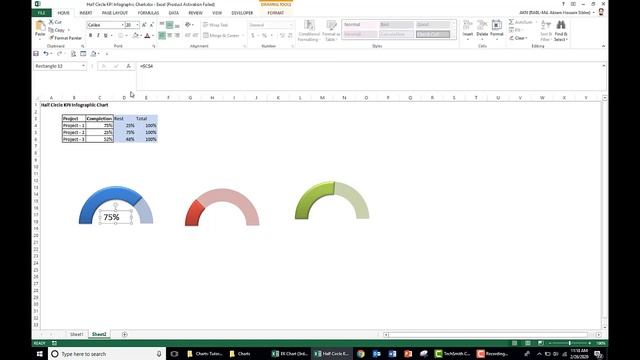Image resolution: width=640 pixels, height=360 pixels.
Task: Open PowerPoint from the taskbar
Action: point(408,354)
